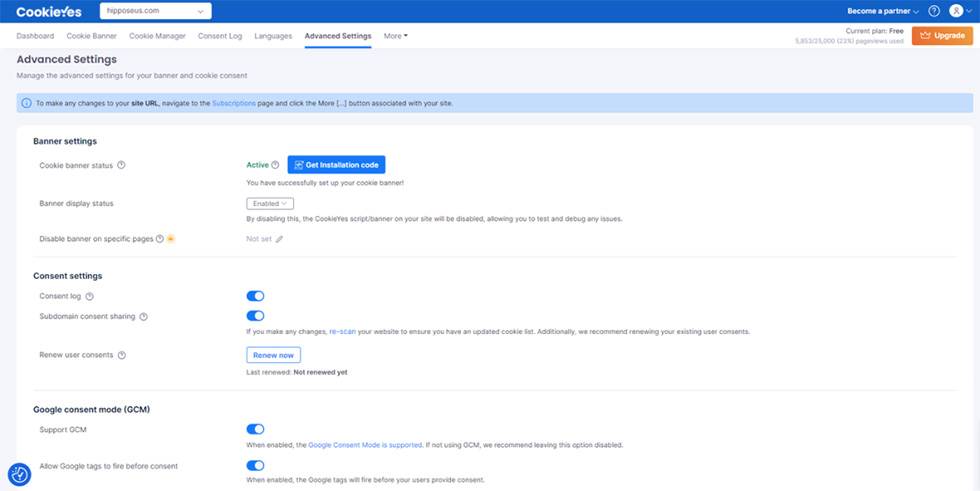Viewport: 980px width, 491px height.
Task: Toggle Allow Google tags before consent
Action: tap(255, 466)
